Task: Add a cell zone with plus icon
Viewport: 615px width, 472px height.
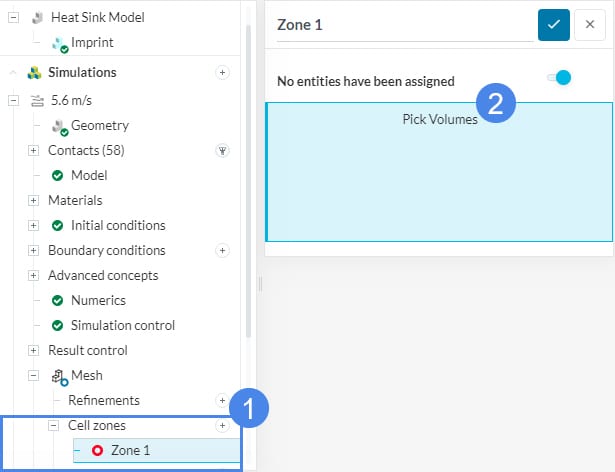Action: pos(223,425)
